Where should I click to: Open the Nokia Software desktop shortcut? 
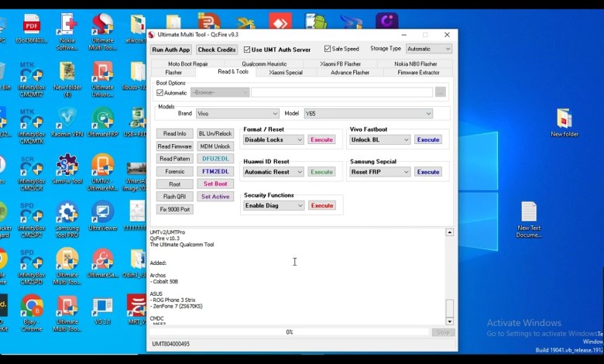point(67,26)
